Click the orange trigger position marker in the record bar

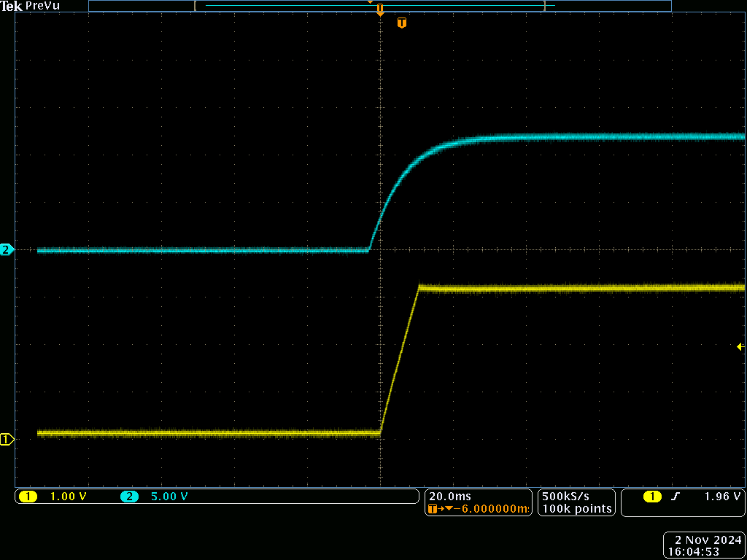pos(379,7)
